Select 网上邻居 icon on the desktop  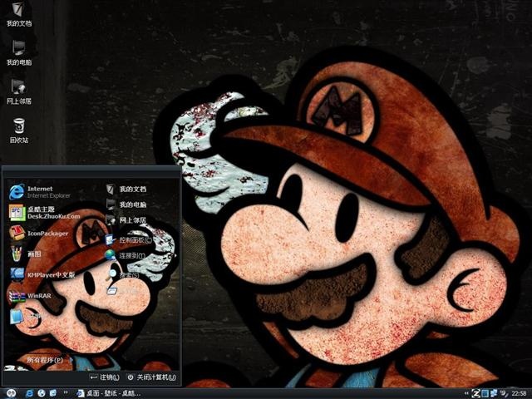pos(18,91)
